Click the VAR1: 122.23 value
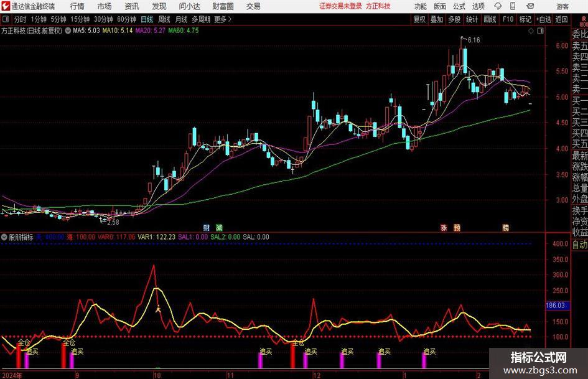The width and height of the screenshot is (588, 379). click(x=156, y=237)
